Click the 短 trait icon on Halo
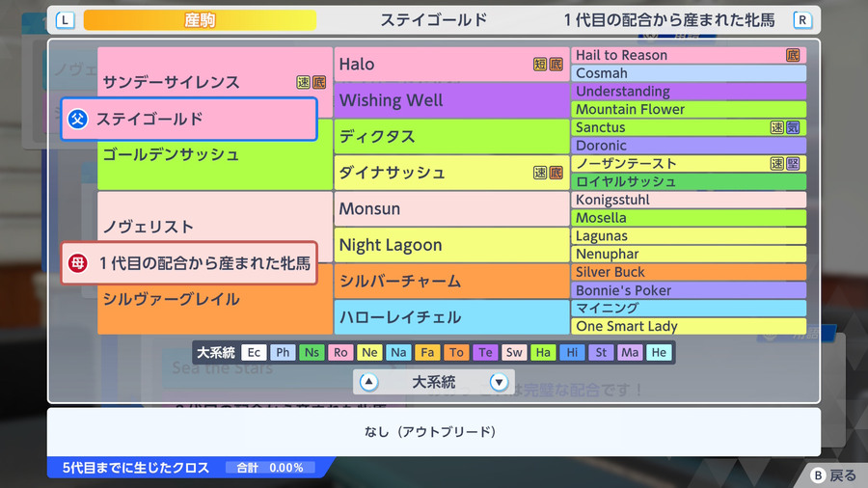This screenshot has height=488, width=868. tap(540, 65)
